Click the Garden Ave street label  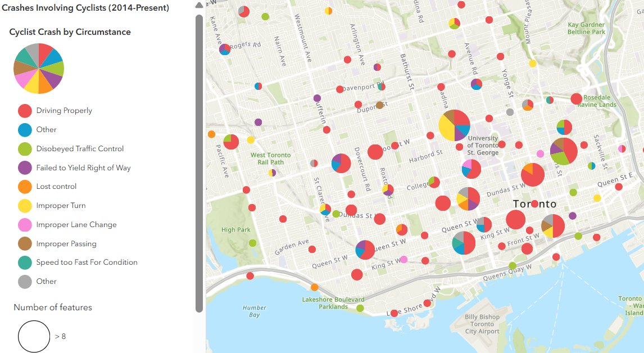pyautogui.click(x=292, y=247)
